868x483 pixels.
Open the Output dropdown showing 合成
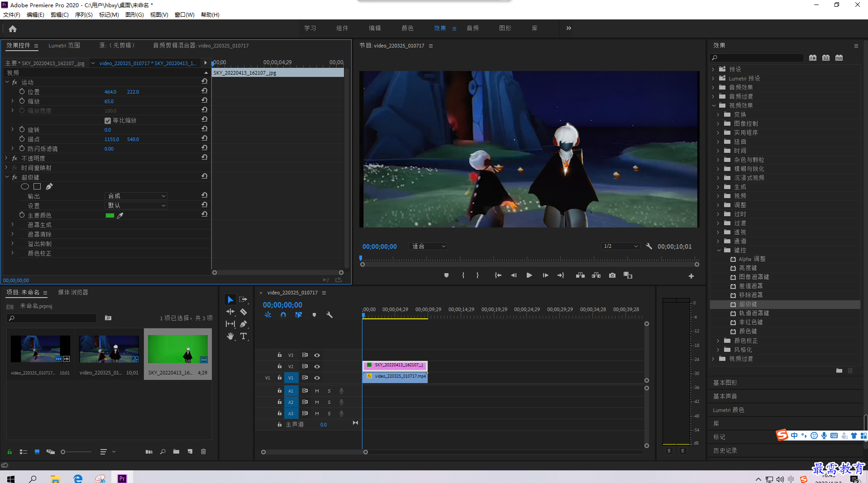136,196
